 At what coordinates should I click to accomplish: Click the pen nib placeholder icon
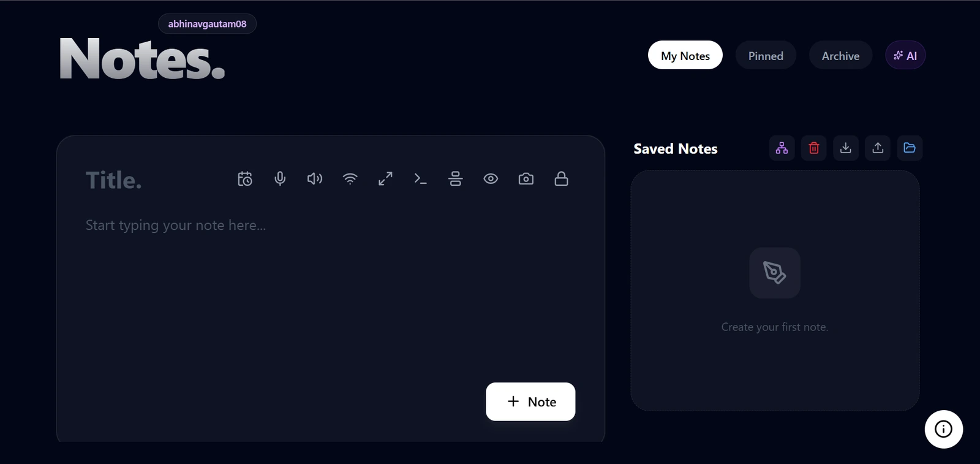(x=775, y=273)
